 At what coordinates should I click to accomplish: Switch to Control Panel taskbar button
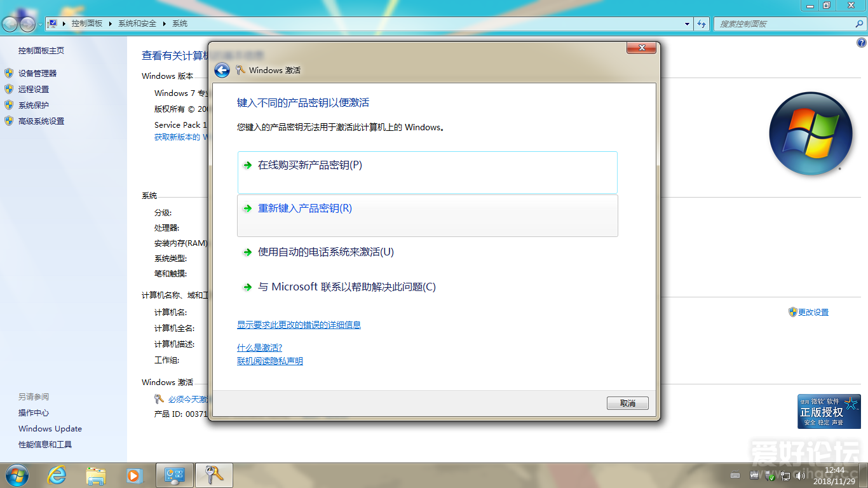point(175,475)
